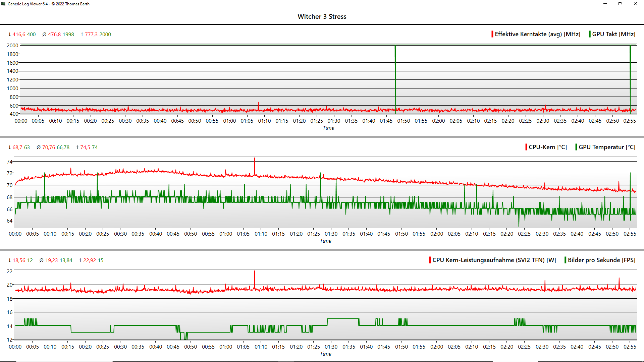644x362 pixels.
Task: Click the maximum value 22,92 in the power chart
Action: coord(90,260)
